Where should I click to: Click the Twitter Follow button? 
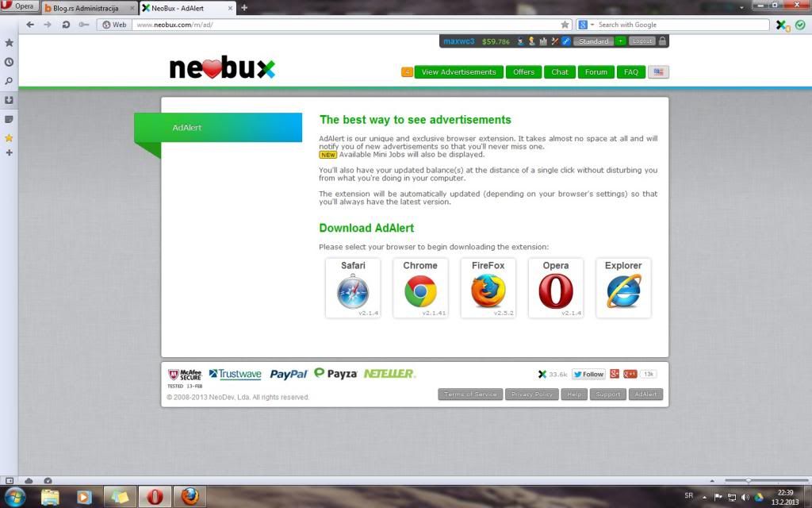pos(589,375)
